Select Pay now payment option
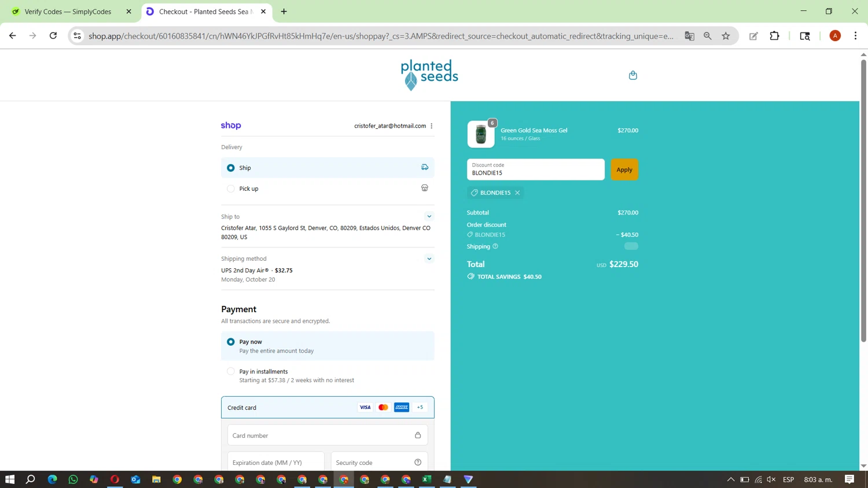The image size is (868, 488). point(328,346)
